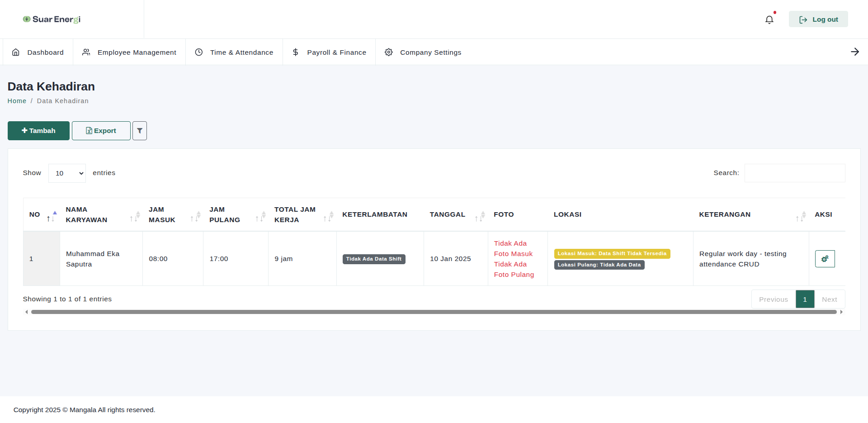This screenshot has height=423, width=868.
Task: Click the Dashboard home icon
Action: tap(16, 52)
